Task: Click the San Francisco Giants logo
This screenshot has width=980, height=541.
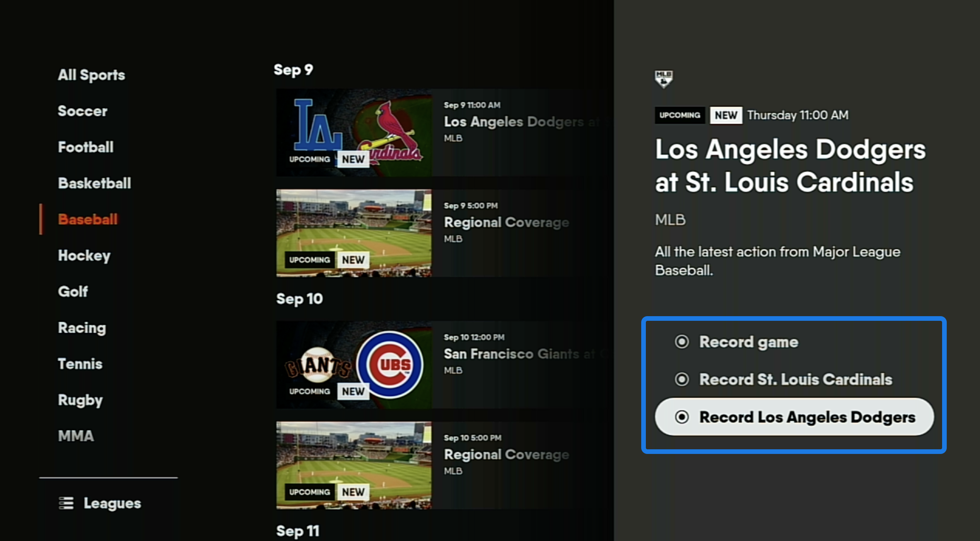Action: click(317, 364)
